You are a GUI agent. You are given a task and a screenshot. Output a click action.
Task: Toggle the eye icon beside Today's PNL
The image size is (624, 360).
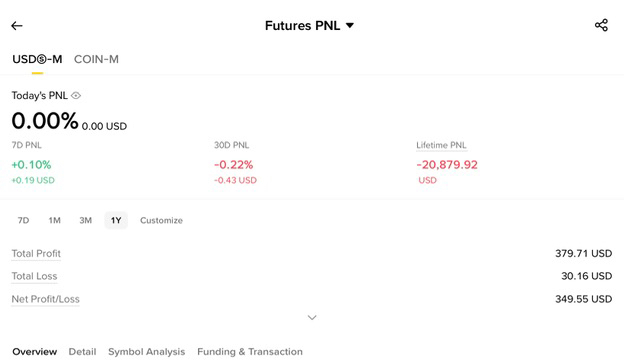pos(76,95)
